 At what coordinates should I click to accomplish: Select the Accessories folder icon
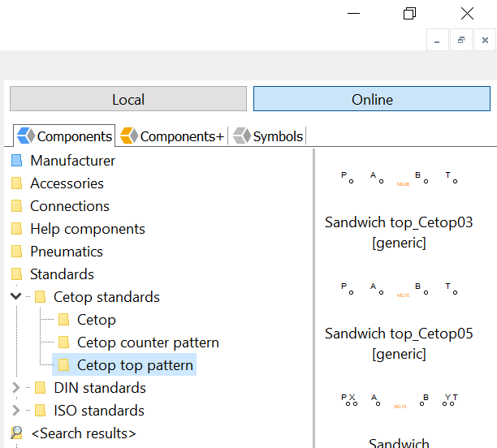click(x=16, y=183)
